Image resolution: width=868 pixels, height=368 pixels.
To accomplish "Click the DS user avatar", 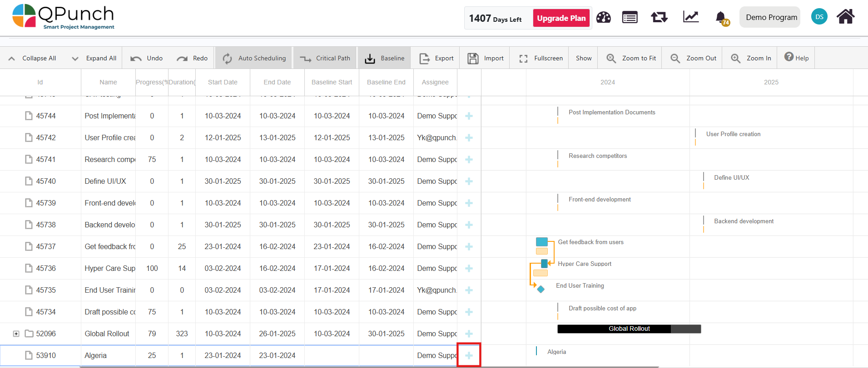I will coord(819,17).
